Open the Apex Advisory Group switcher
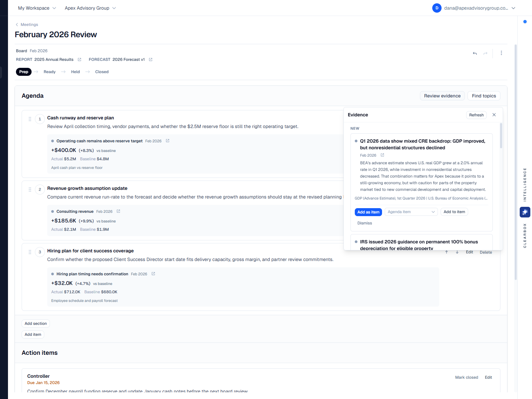The width and height of the screenshot is (532, 399). (90, 8)
